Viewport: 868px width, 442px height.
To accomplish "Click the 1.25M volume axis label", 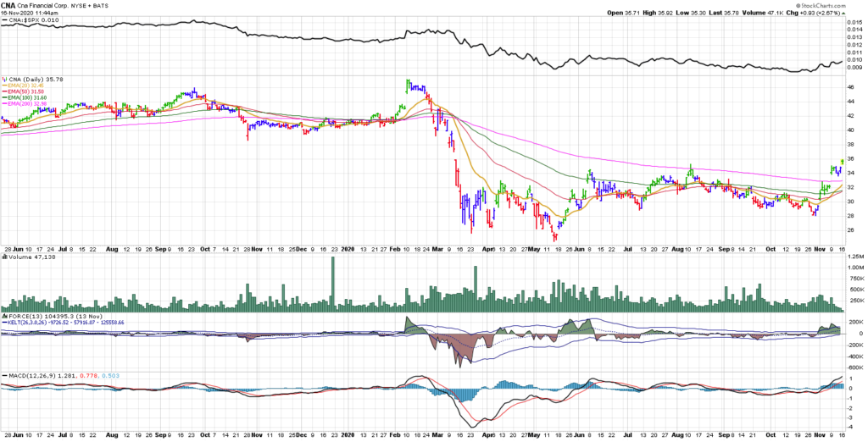I will pyautogui.click(x=855, y=257).
